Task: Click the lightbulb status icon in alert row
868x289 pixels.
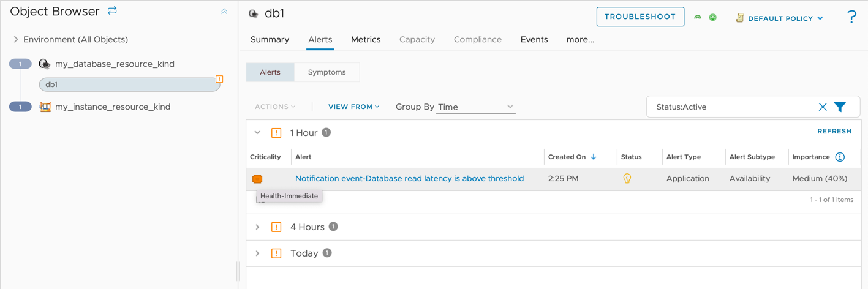Action: point(627,179)
